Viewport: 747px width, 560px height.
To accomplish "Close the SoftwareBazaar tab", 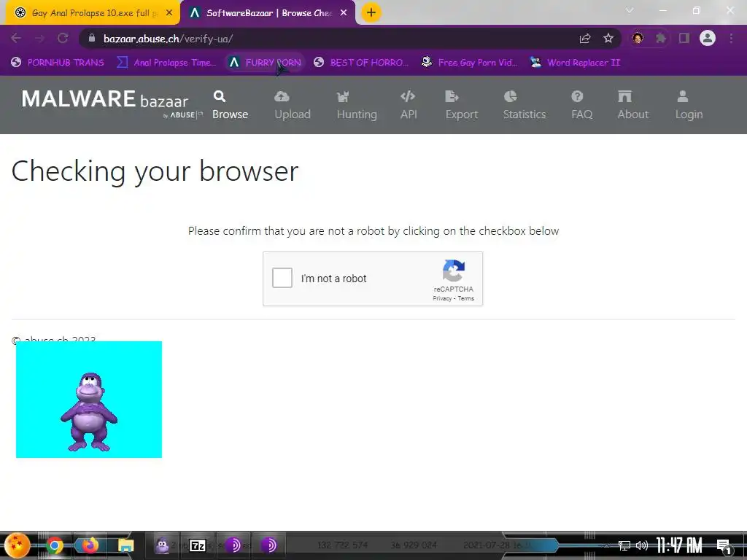I will (344, 13).
